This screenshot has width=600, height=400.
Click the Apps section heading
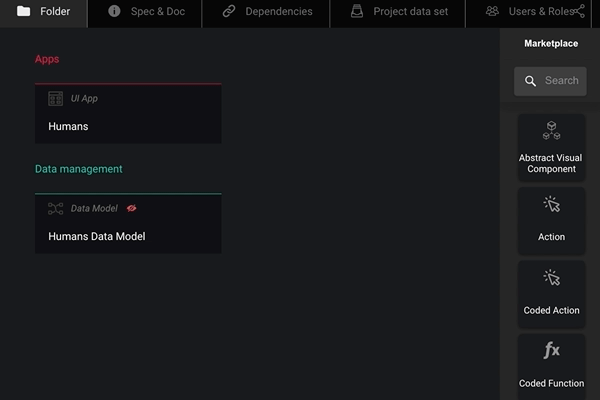[x=47, y=59]
